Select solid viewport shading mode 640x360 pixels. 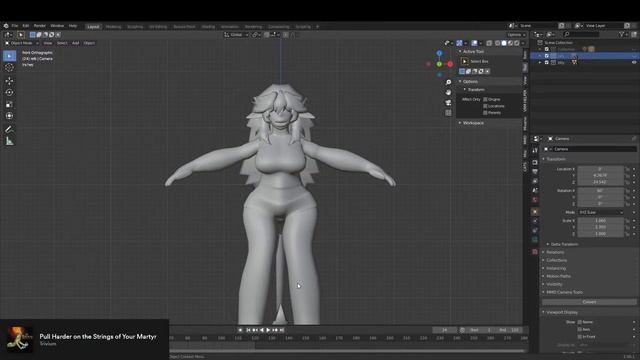coord(504,43)
